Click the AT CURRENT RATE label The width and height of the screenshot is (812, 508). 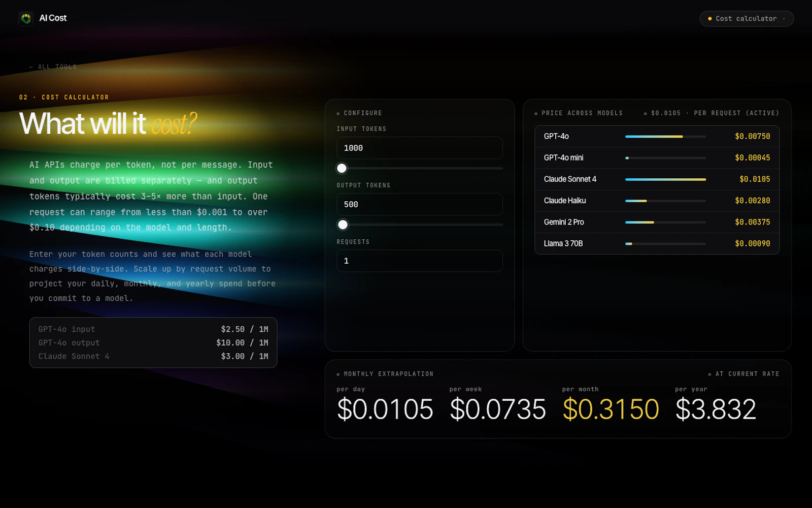coord(747,374)
